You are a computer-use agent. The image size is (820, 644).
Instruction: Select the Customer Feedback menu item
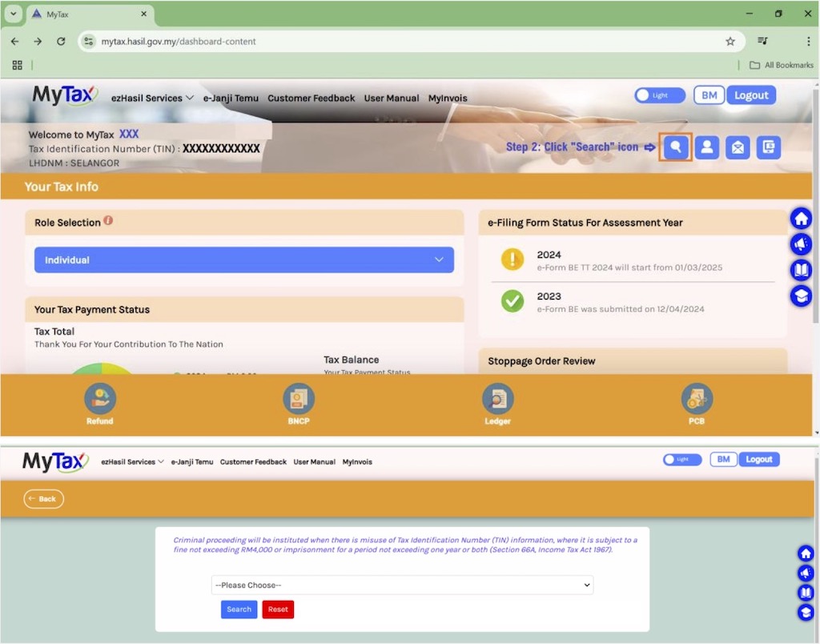tap(312, 98)
